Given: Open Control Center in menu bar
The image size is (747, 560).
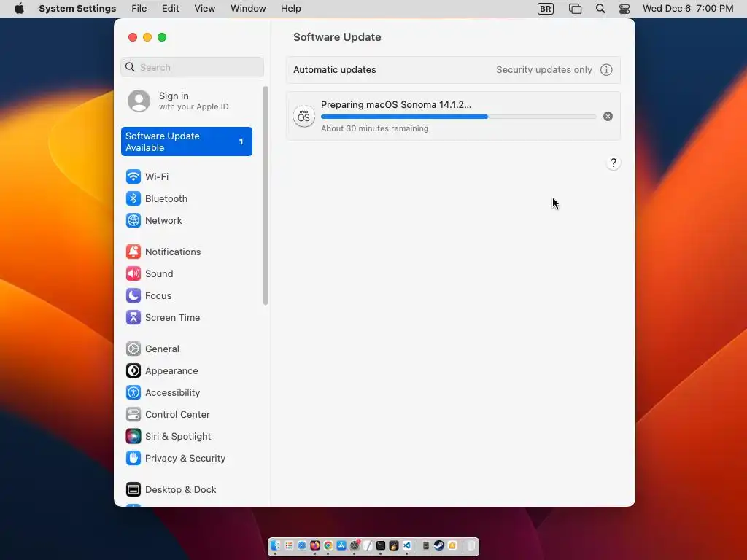Looking at the screenshot, I should [624, 9].
